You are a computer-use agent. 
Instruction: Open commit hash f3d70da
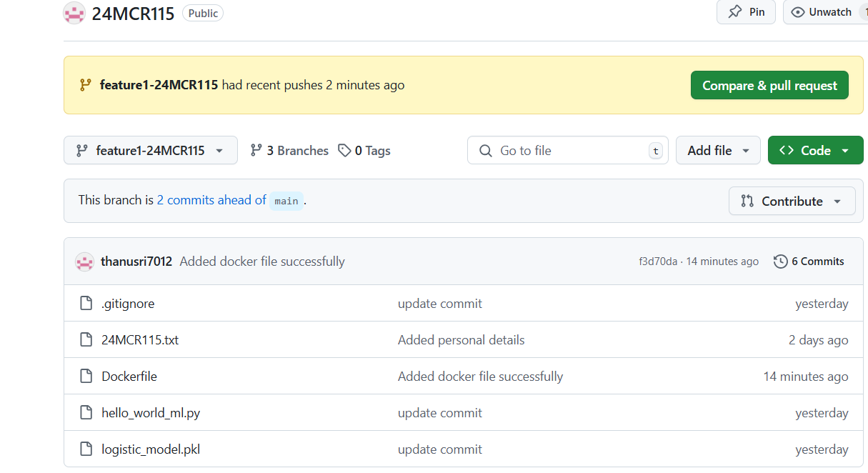(x=658, y=262)
